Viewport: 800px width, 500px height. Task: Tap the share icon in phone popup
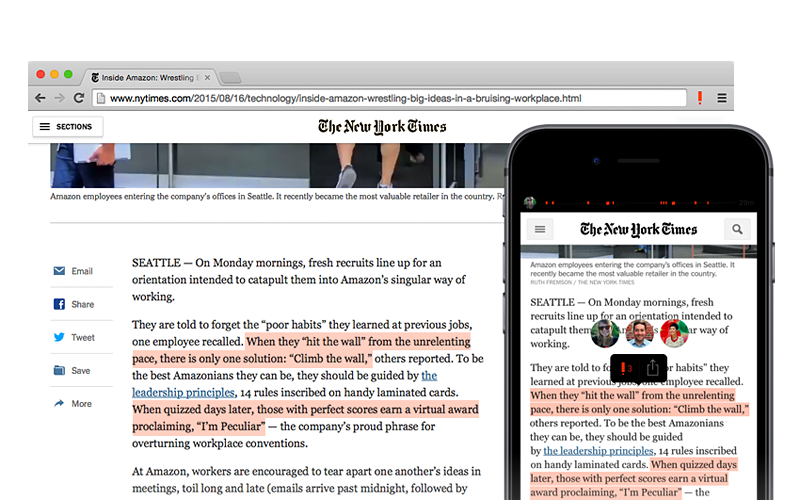(652, 368)
